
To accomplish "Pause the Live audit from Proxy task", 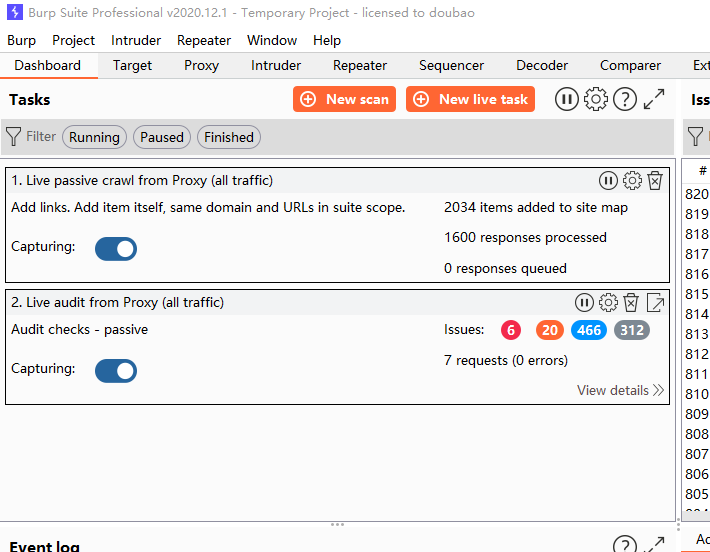I will pyautogui.click(x=584, y=302).
